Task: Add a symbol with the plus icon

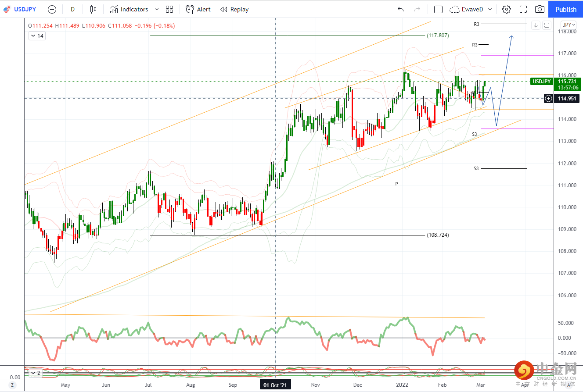Action: tap(52, 9)
